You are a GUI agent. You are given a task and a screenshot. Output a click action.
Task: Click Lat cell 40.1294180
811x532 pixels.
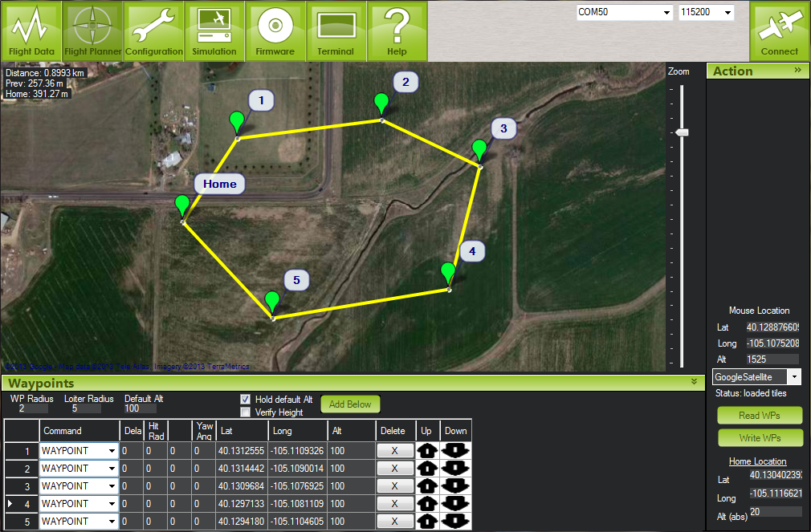242,521
